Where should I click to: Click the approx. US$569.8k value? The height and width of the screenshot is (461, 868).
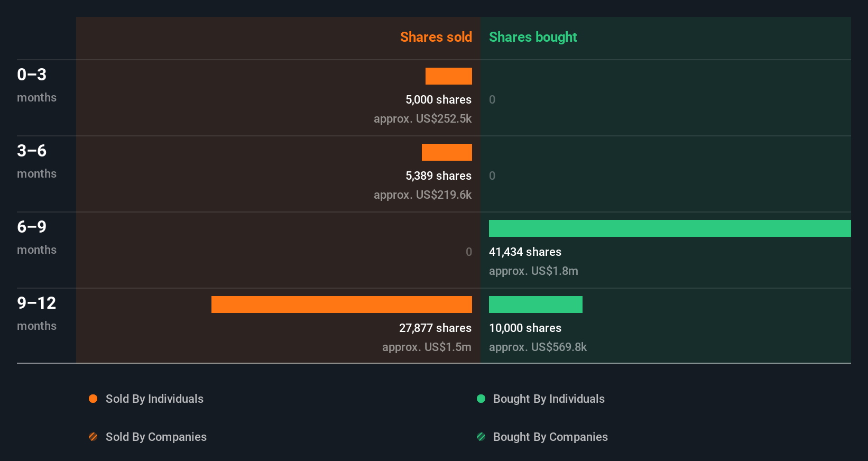538,347
